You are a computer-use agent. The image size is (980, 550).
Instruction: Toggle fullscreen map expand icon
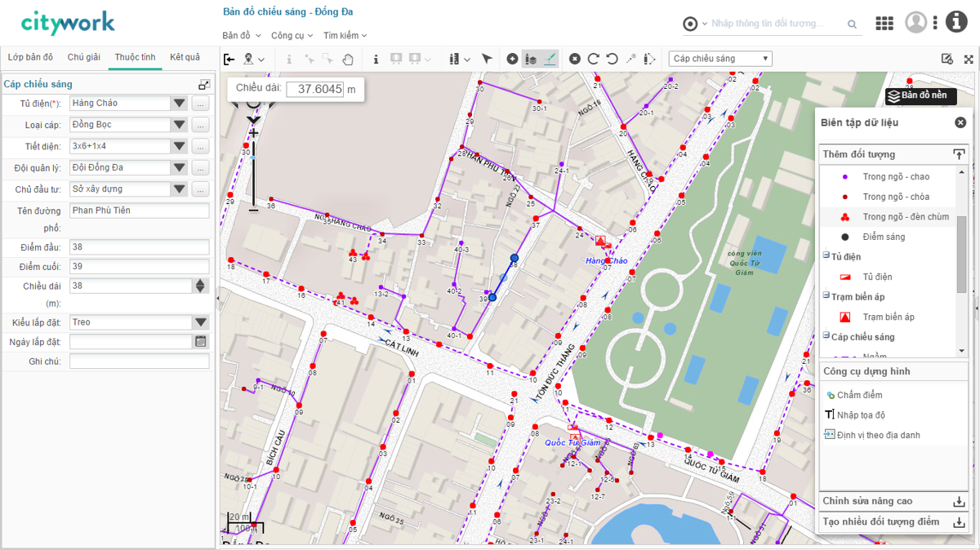pyautogui.click(x=969, y=59)
